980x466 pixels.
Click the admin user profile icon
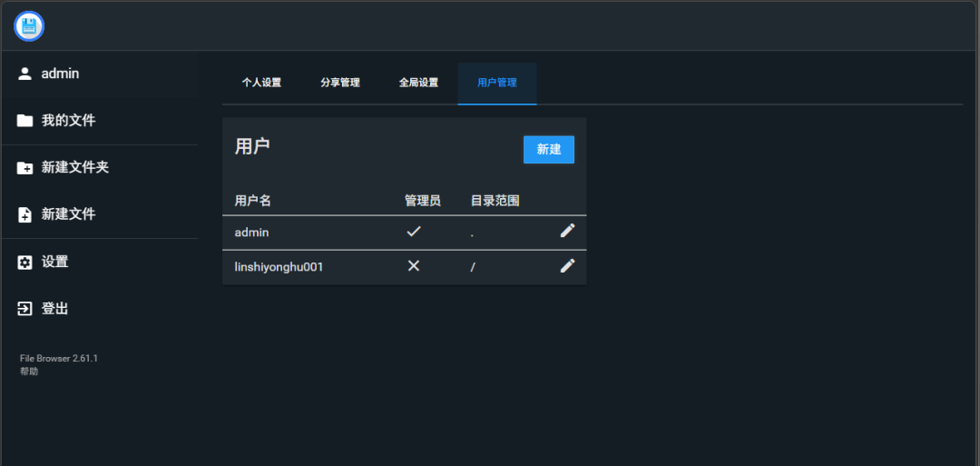click(x=24, y=74)
